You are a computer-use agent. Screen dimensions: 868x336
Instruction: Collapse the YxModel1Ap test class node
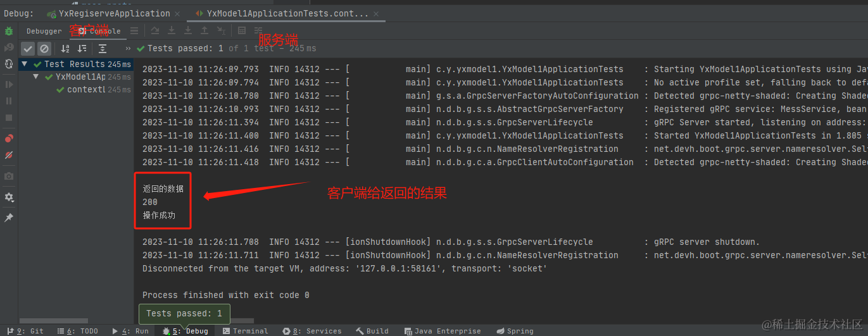coord(37,77)
